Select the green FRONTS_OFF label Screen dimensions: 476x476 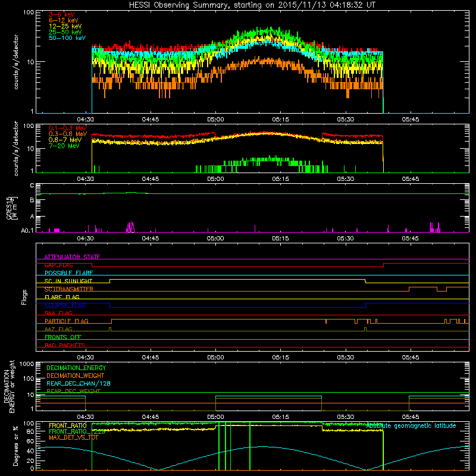click(x=63, y=337)
